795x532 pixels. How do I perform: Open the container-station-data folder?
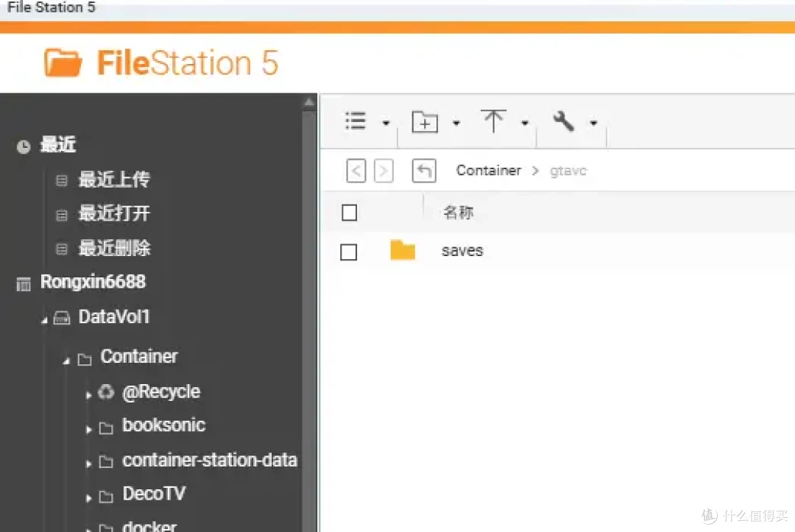[209, 460]
